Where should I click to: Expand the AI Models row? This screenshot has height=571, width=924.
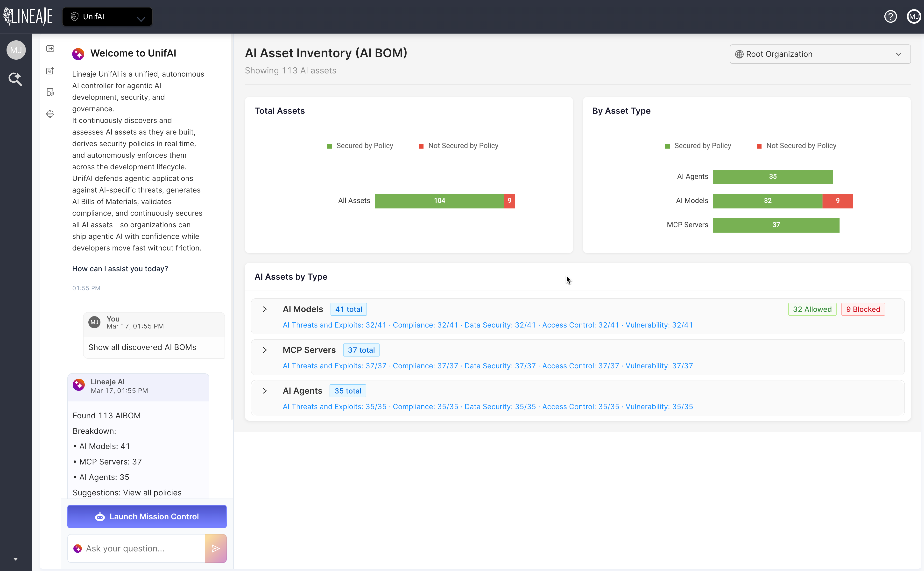pyautogui.click(x=265, y=309)
